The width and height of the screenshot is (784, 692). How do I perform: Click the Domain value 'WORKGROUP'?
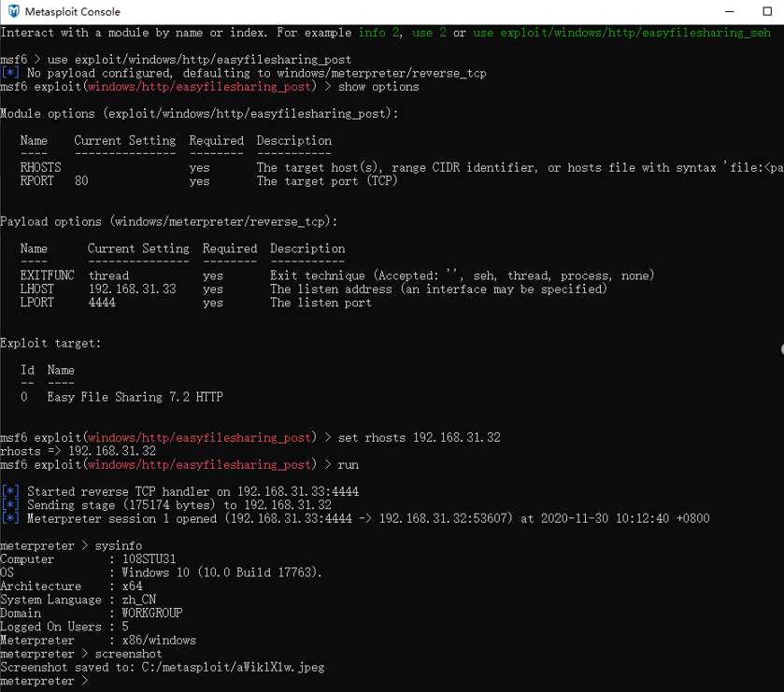click(152, 613)
